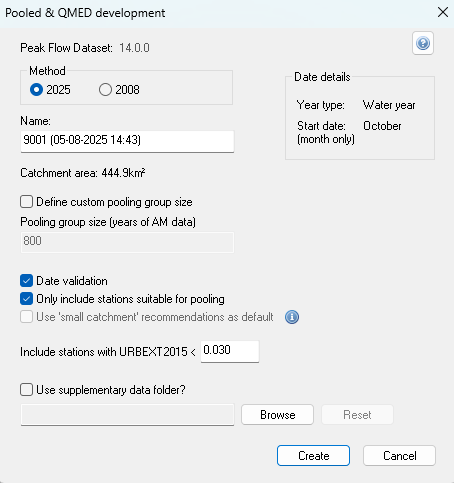
Task: Click the supplementary data folder path box
Action: coord(127,415)
